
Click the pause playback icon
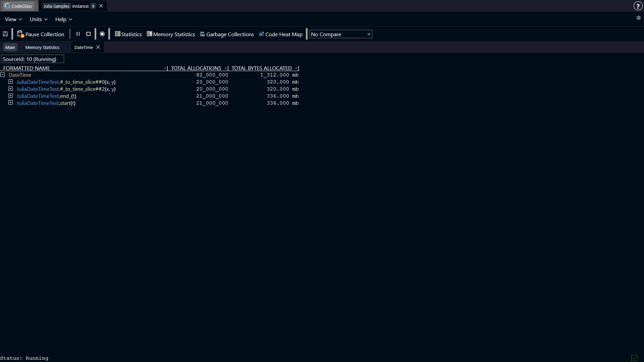(x=78, y=34)
